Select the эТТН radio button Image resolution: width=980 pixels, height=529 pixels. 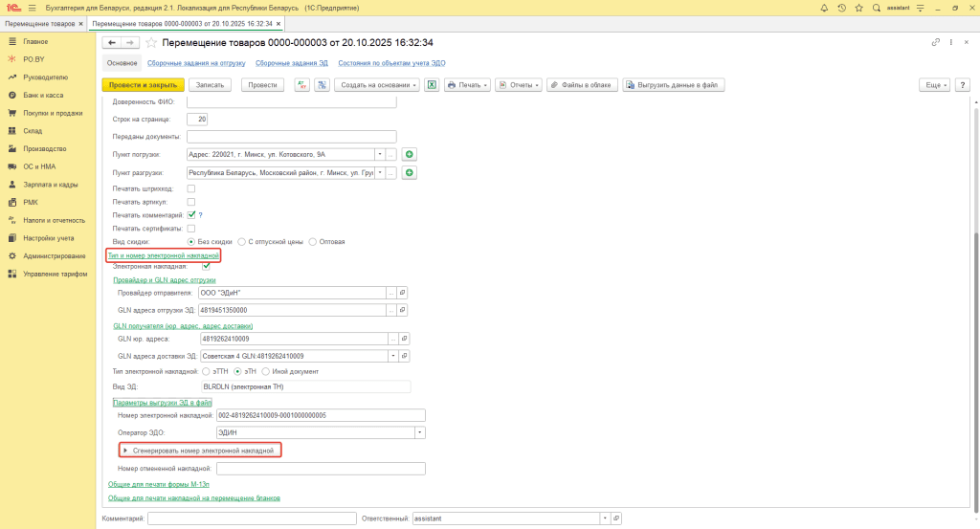point(206,371)
